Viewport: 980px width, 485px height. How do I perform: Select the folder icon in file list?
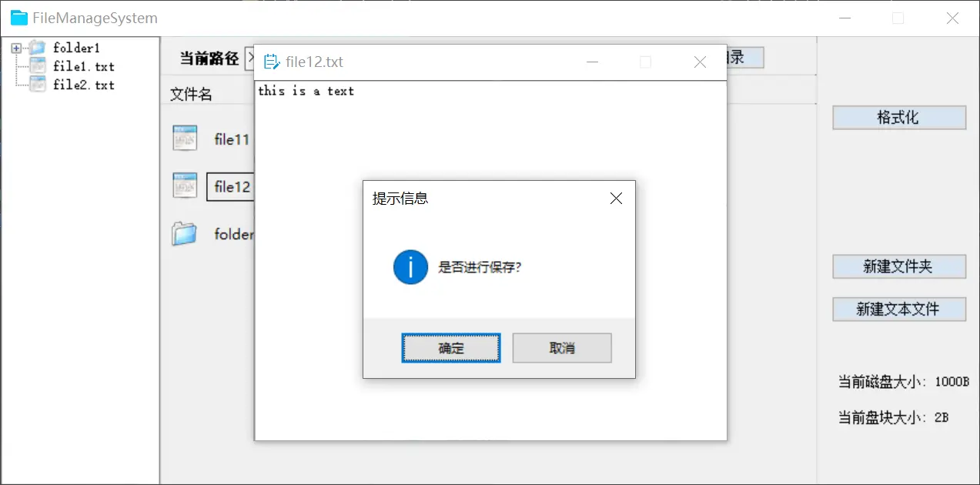pos(185,233)
